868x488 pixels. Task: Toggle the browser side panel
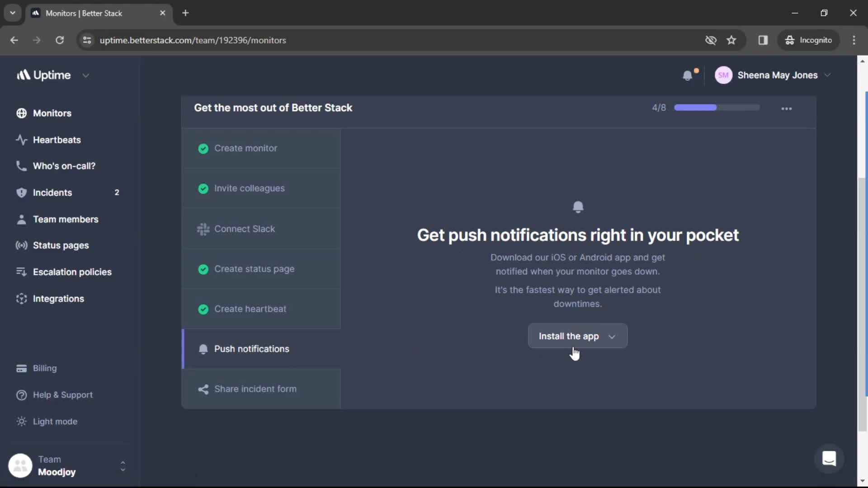(763, 40)
